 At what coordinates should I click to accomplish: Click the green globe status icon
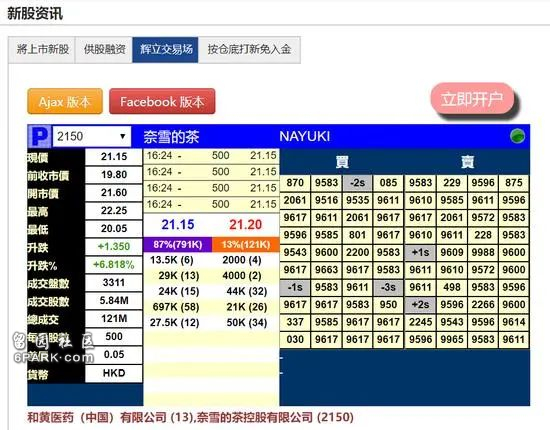pyautogui.click(x=517, y=136)
